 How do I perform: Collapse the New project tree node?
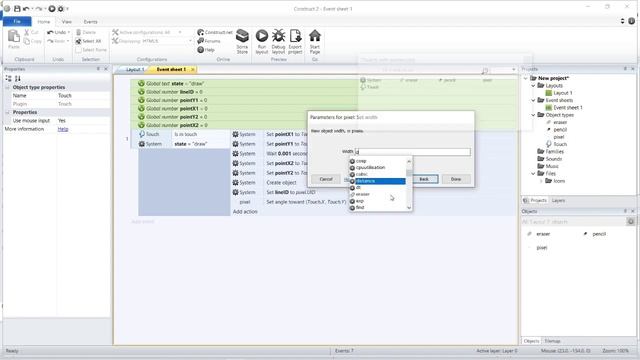pyautogui.click(x=526, y=78)
